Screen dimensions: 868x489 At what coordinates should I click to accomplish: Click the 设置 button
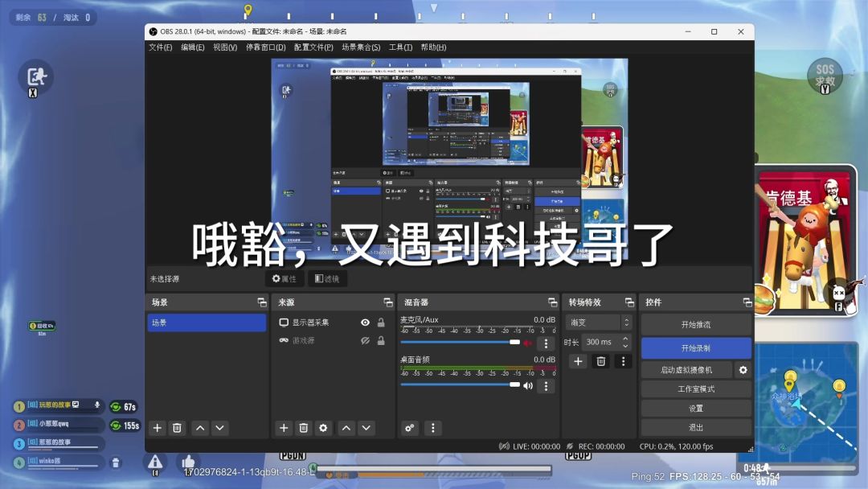click(x=696, y=408)
